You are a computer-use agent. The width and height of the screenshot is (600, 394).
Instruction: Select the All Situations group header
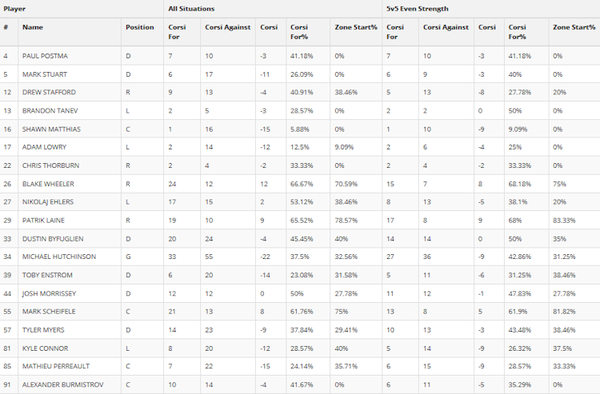(x=191, y=8)
